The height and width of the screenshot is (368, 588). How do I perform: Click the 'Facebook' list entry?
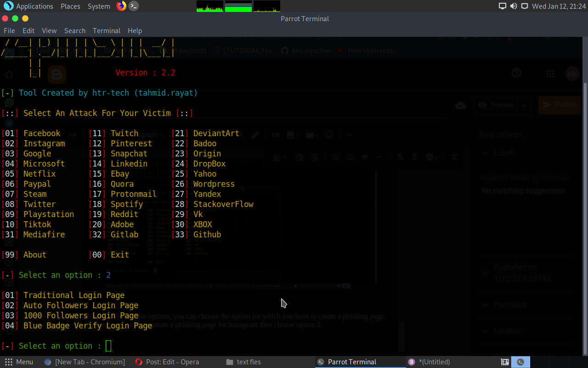42,133
